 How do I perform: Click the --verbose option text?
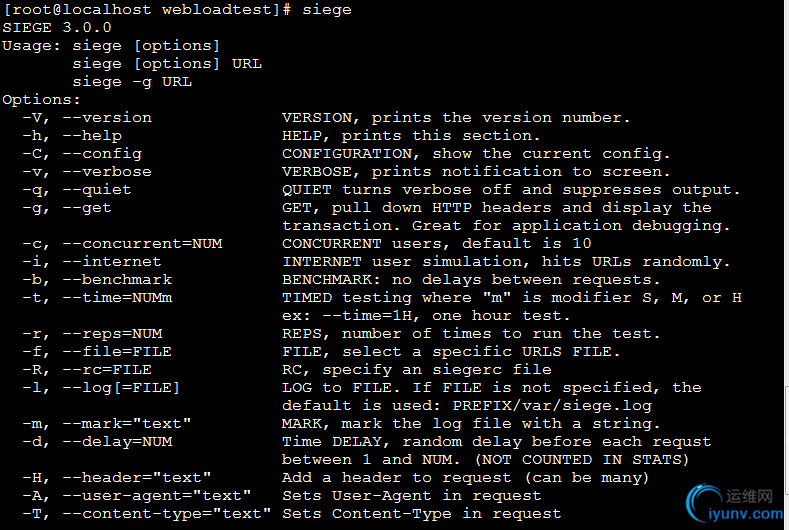(107, 172)
